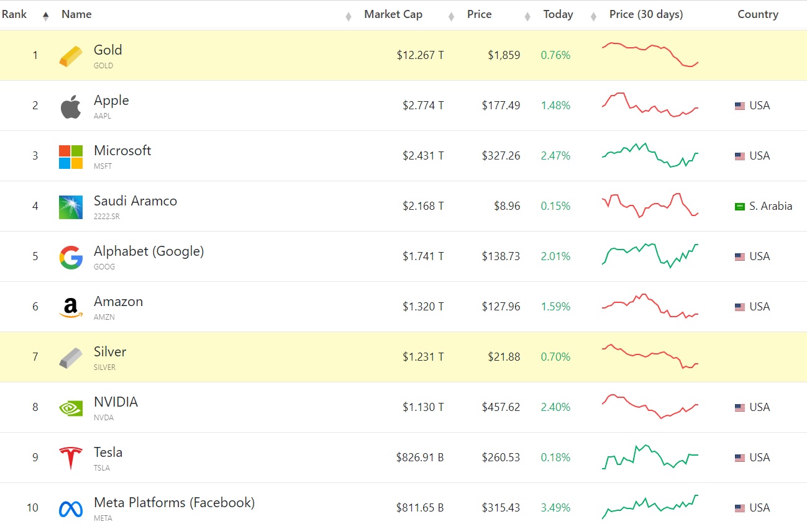Image resolution: width=807 pixels, height=532 pixels.
Task: Sort using the arrow before Price (30 days)
Action: [594, 17]
